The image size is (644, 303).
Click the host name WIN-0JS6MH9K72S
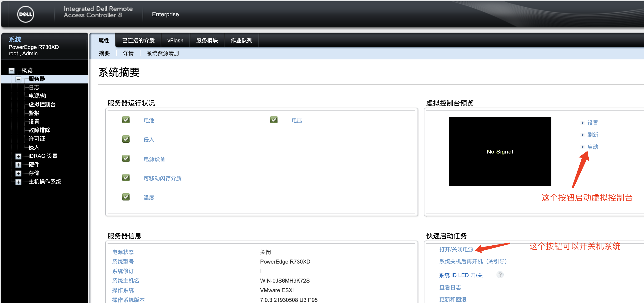285,281
